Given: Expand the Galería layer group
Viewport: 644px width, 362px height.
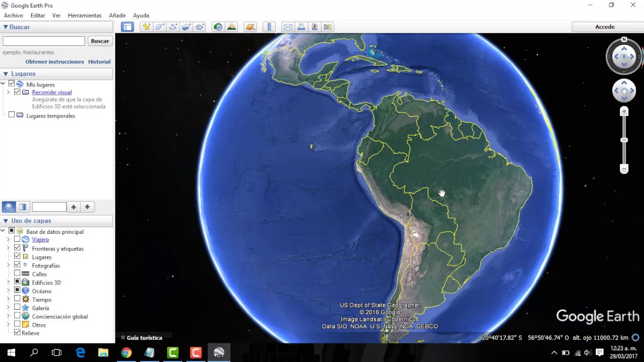Looking at the screenshot, I should (x=8, y=308).
